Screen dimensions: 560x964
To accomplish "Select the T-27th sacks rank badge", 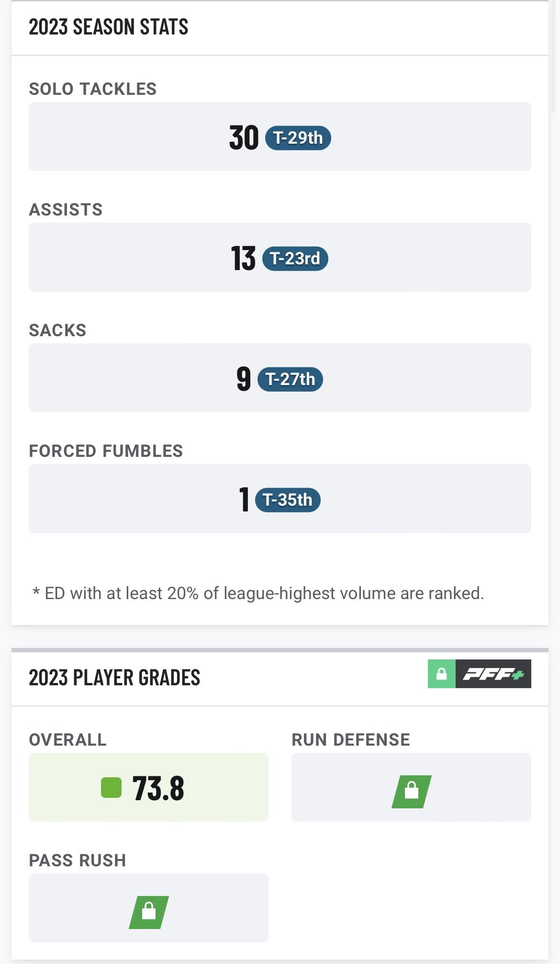I will (x=290, y=379).
